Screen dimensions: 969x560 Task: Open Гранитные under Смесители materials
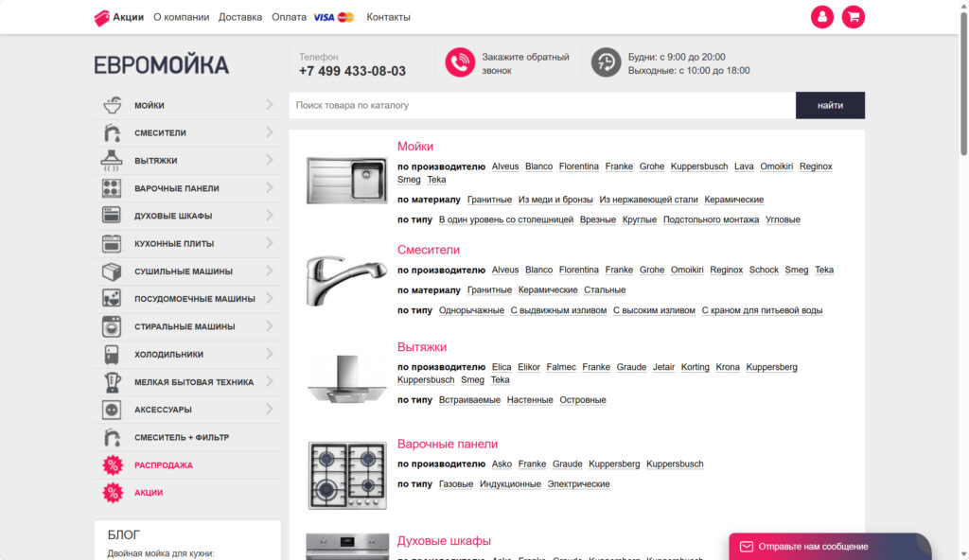click(489, 289)
